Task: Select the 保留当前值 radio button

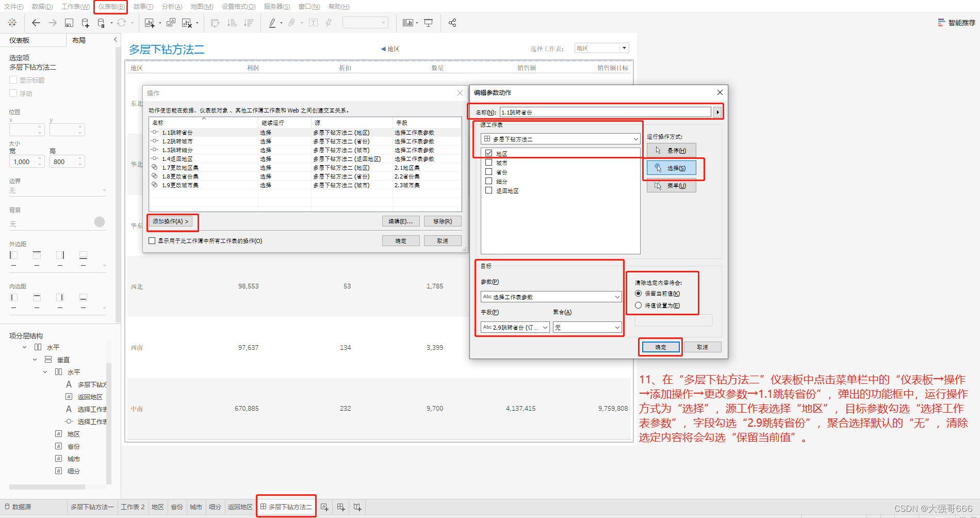Action: click(x=639, y=293)
